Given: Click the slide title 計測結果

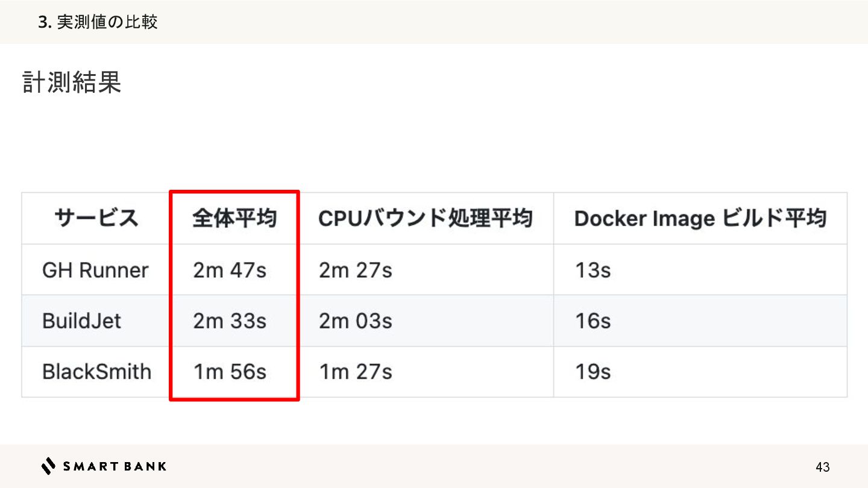Looking at the screenshot, I should pyautogui.click(x=72, y=83).
